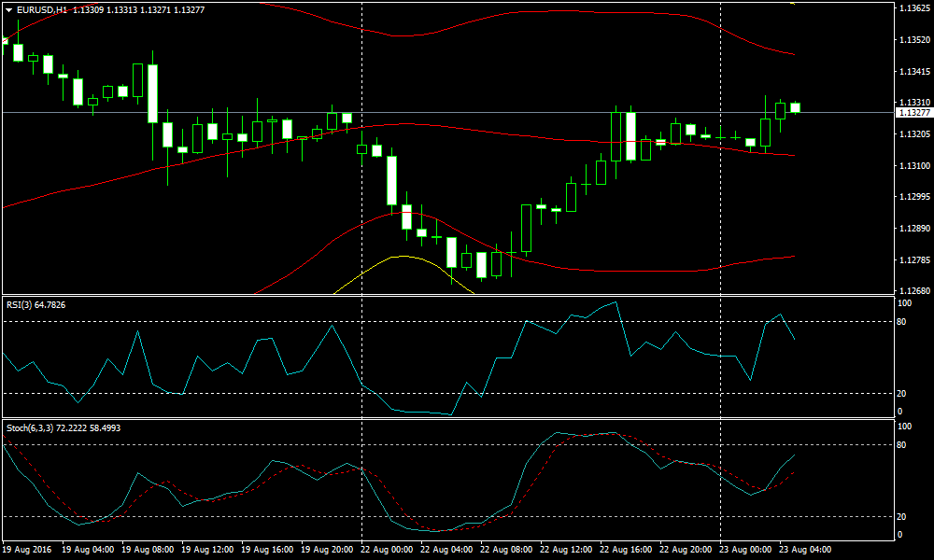
Task: Select the highlighted 1.13277 current price tag
Action: pyautogui.click(x=913, y=113)
